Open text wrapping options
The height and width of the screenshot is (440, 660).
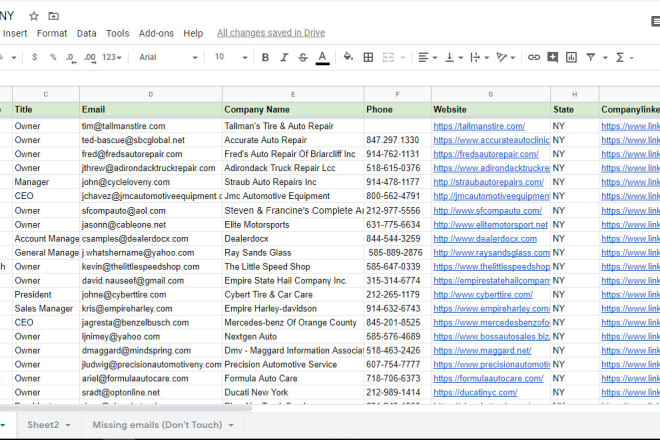[x=479, y=57]
